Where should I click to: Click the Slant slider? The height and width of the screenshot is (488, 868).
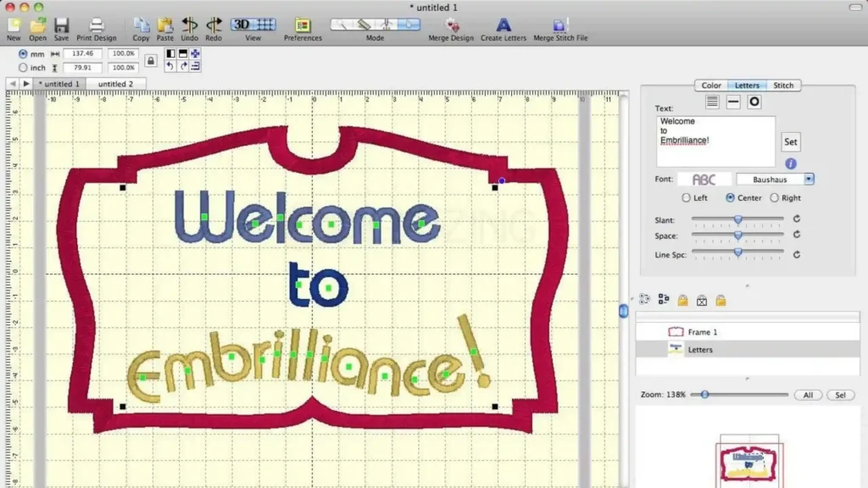point(738,219)
